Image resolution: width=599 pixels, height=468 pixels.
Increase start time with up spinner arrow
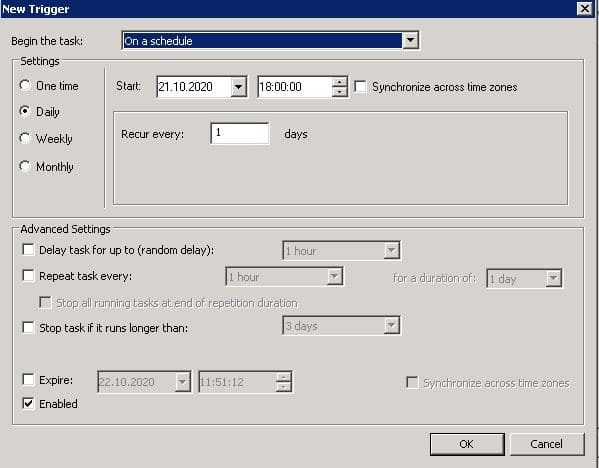click(339, 82)
